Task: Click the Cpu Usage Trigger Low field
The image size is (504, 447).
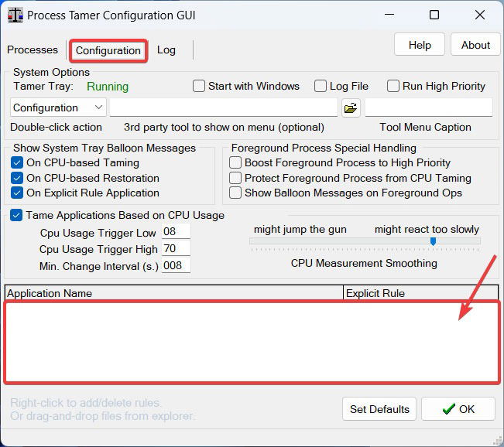Action: coord(176,231)
